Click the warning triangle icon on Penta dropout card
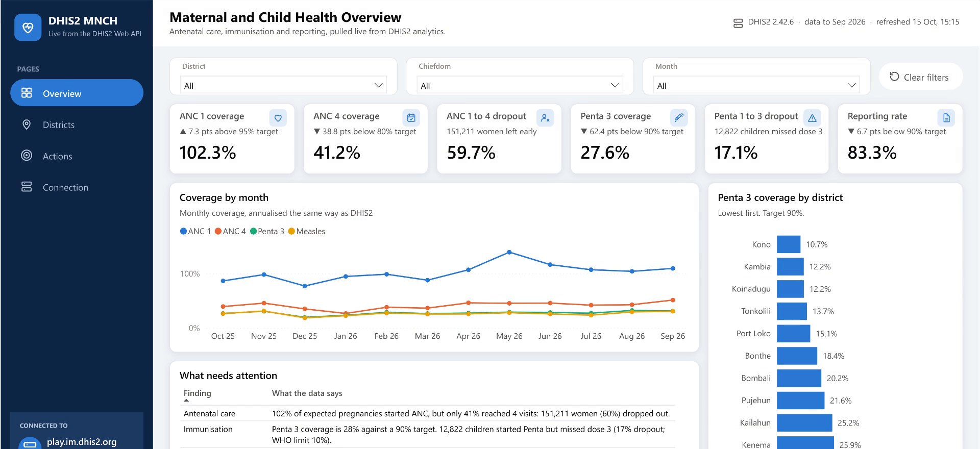Viewport: 980px width, 449px height. click(812, 118)
